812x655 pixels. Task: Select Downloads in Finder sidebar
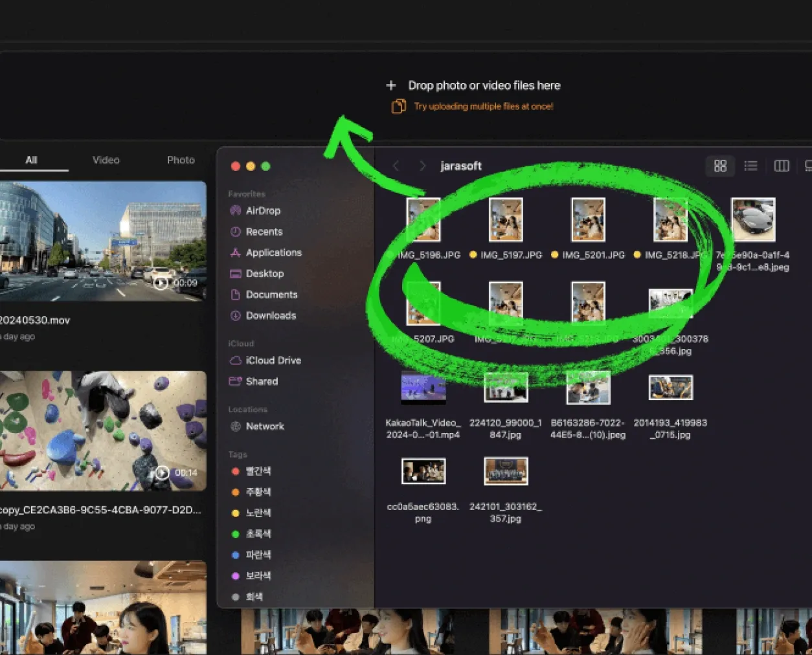click(x=270, y=315)
